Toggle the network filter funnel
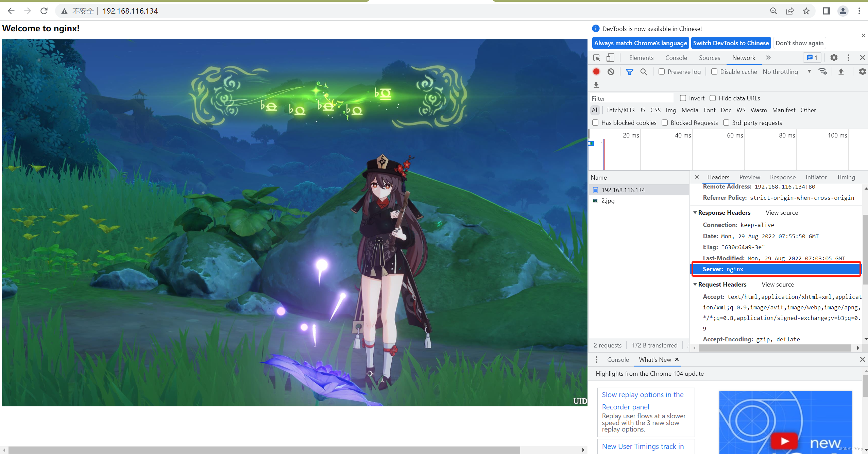Viewport: 868px width, 454px height. (x=629, y=71)
